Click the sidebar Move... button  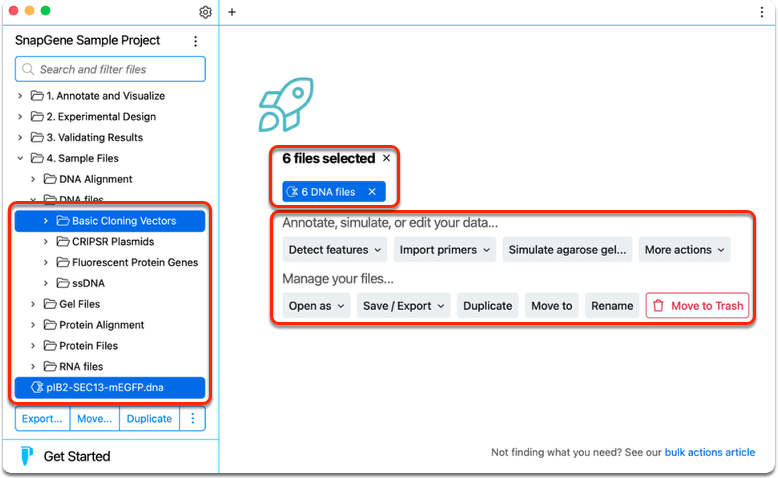(x=94, y=419)
